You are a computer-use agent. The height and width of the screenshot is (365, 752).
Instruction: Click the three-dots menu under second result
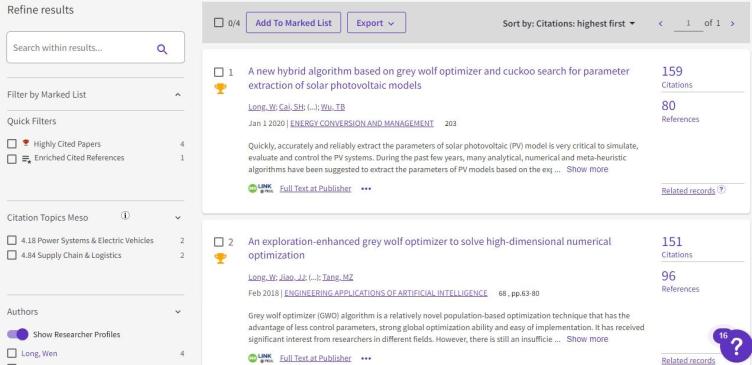366,358
